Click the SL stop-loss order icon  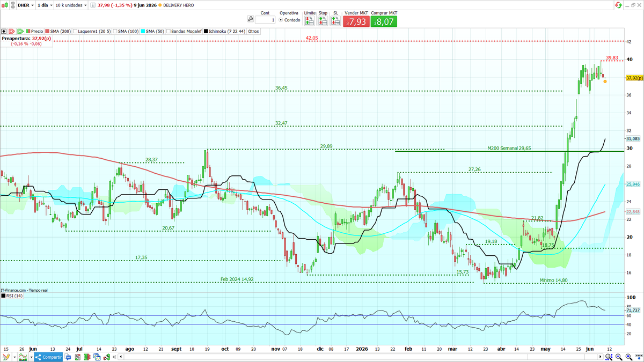click(x=336, y=21)
